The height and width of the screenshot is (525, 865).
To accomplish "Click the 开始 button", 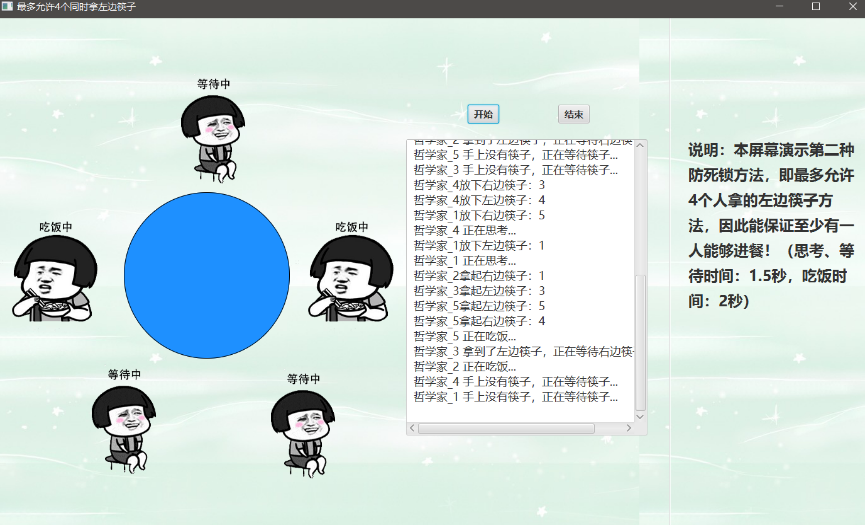I will (x=483, y=114).
